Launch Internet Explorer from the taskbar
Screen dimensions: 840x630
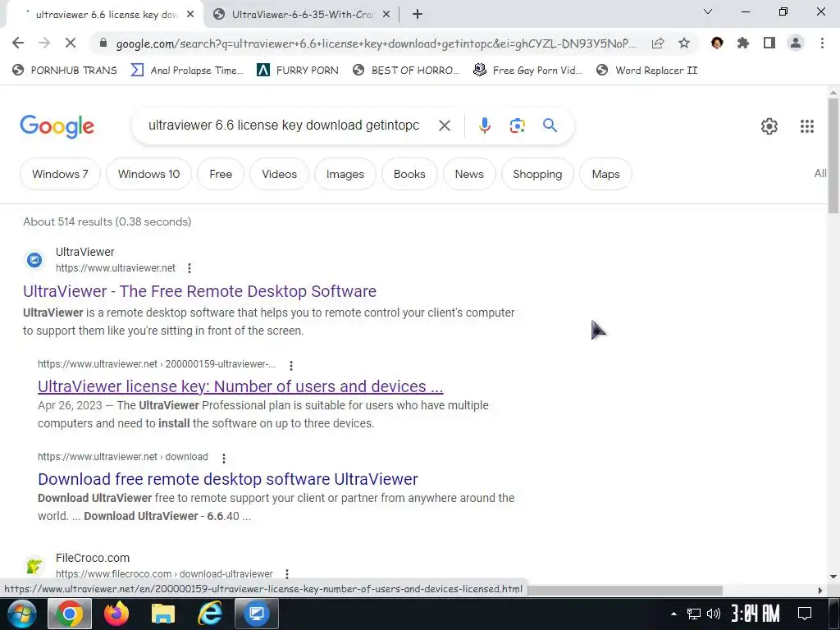209,614
